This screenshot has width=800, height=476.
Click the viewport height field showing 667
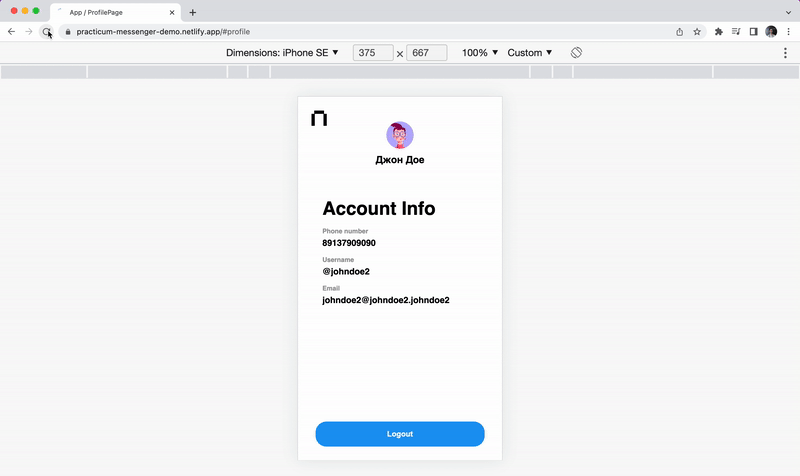(x=426, y=53)
